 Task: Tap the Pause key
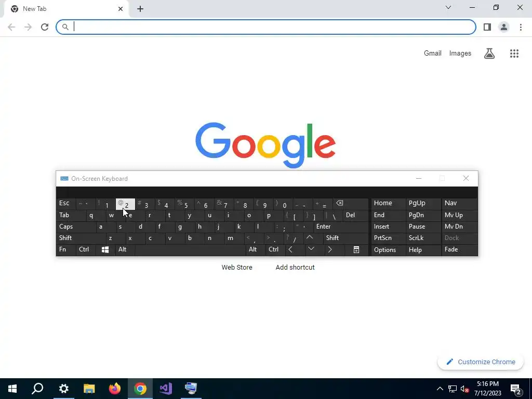[x=423, y=227]
